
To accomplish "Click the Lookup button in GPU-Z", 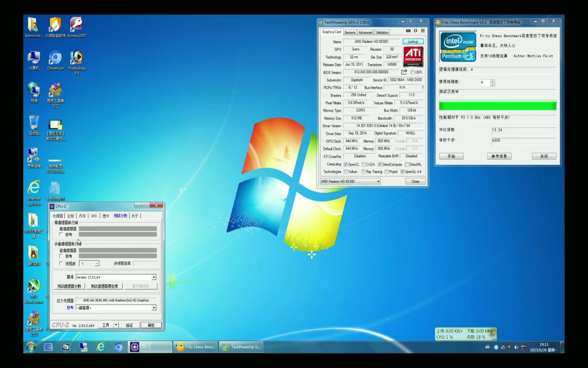I will click(x=413, y=42).
